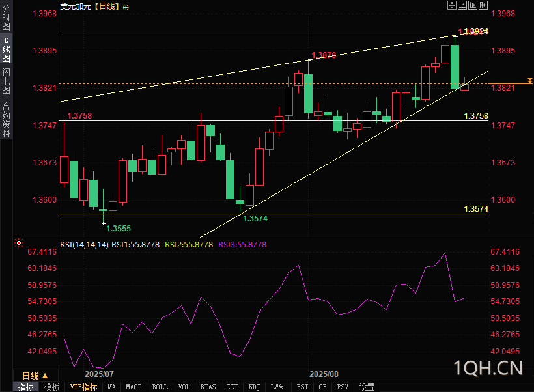Click the third layout icon at top right
Image resolution: width=534 pixels, height=392 pixels.
pyautogui.click(x=472, y=5)
